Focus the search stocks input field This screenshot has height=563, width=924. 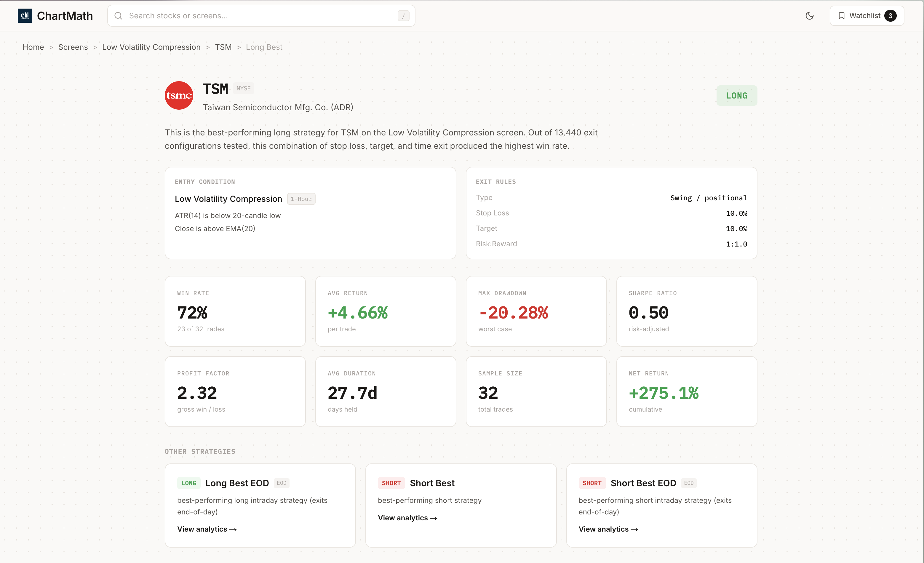pyautogui.click(x=259, y=16)
